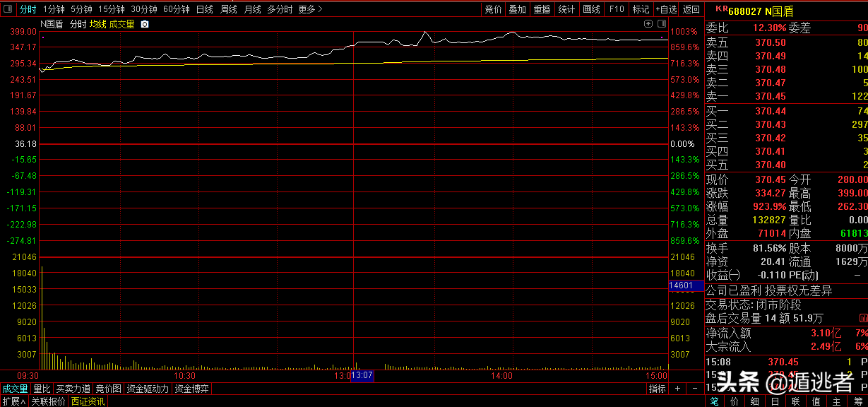Click the 13:07 time cursor marker
Screen dimensions: 868x407
pos(362,376)
